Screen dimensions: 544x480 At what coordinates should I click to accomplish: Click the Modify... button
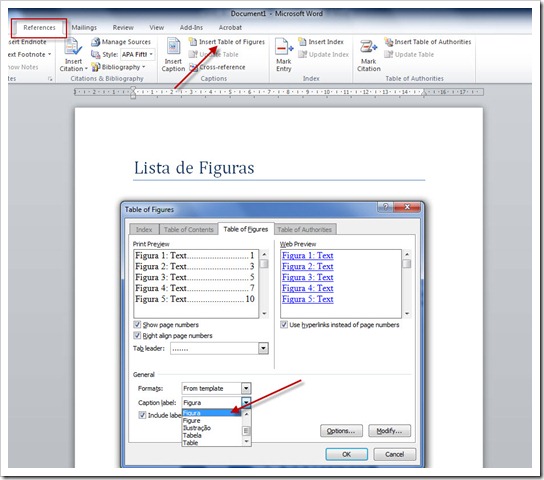click(389, 431)
